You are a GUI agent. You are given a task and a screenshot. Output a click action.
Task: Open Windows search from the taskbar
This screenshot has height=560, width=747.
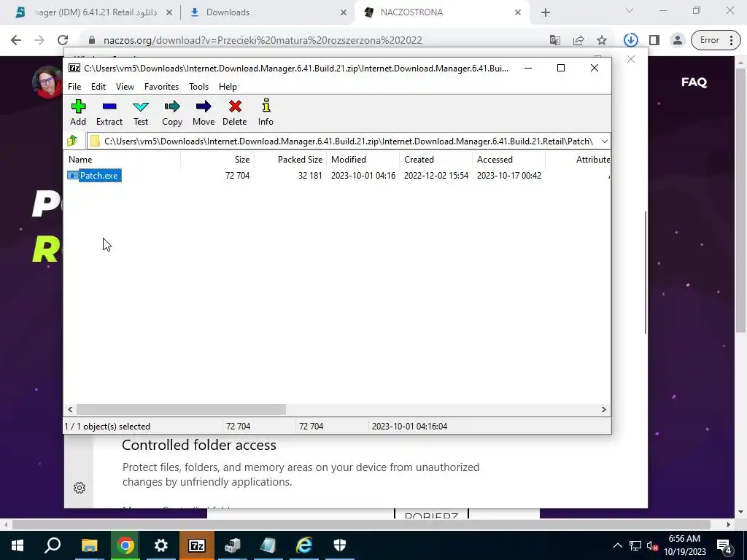tap(53, 545)
